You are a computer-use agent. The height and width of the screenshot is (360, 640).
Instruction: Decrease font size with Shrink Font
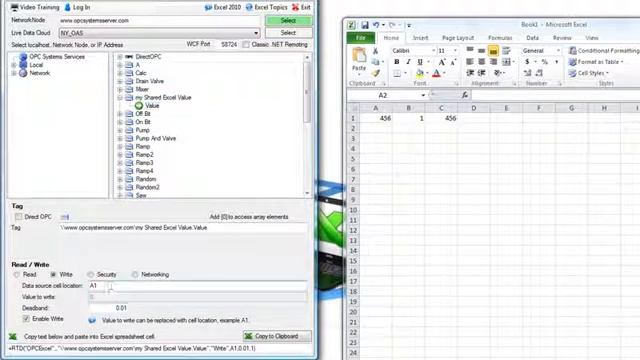(453, 62)
